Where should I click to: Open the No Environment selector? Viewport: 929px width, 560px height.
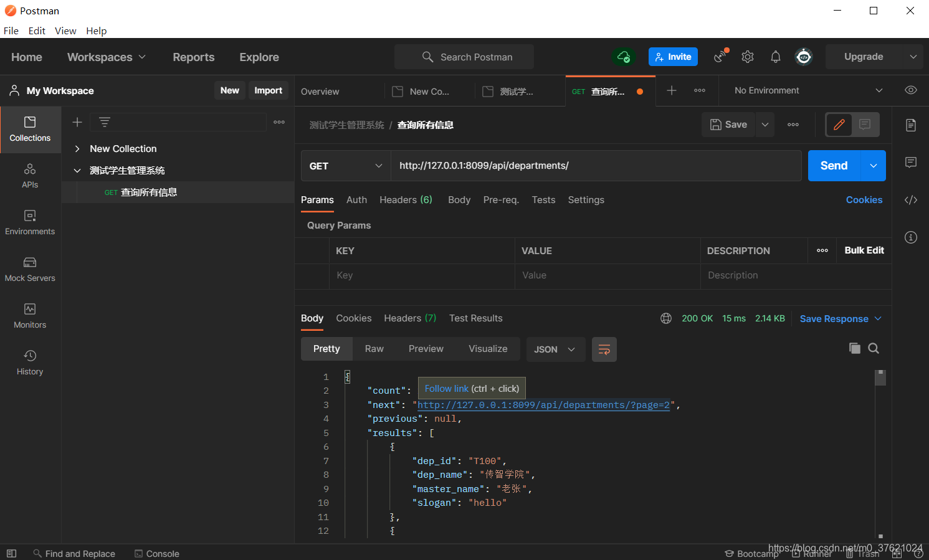tap(808, 90)
